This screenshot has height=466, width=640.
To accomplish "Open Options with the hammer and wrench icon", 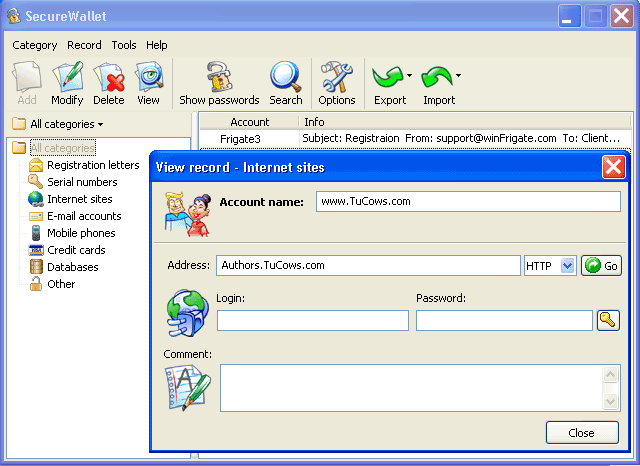I will click(337, 77).
